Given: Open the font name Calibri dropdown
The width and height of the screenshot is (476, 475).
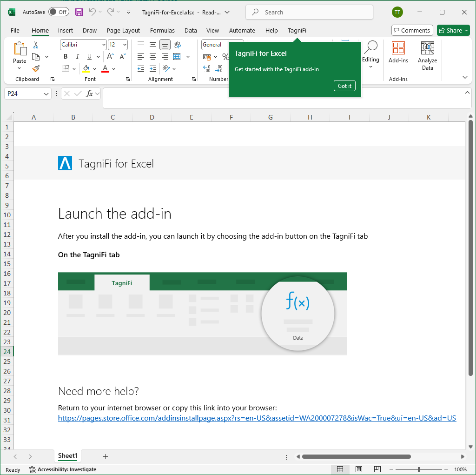Looking at the screenshot, I should [x=104, y=45].
